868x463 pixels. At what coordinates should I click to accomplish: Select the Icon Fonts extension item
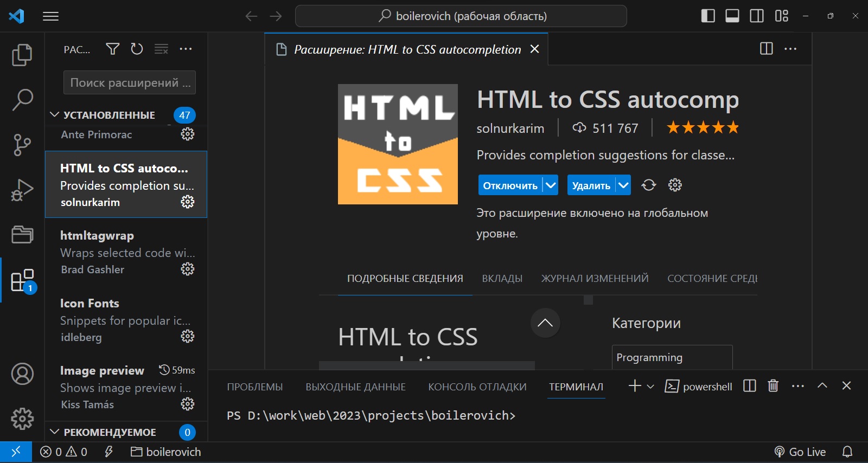click(x=126, y=319)
